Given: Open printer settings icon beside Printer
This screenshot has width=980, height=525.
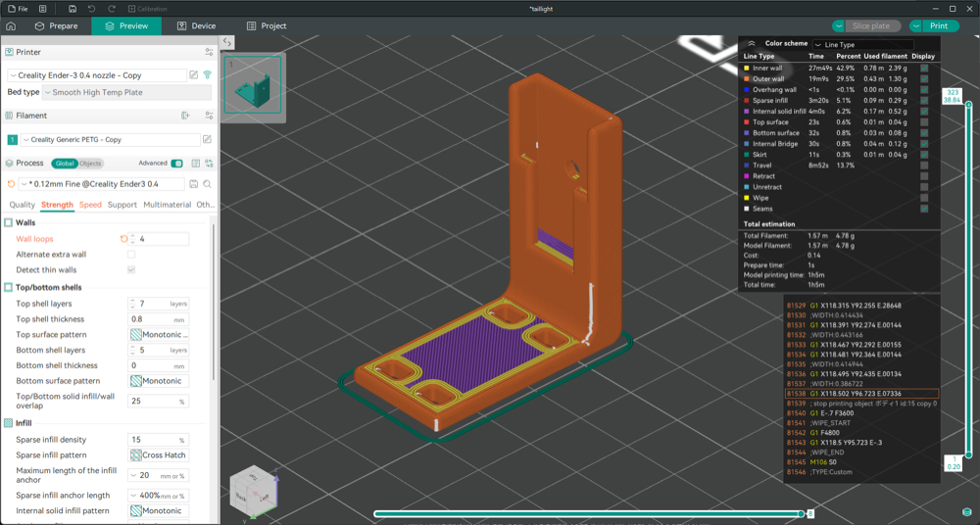Looking at the screenshot, I should [209, 52].
